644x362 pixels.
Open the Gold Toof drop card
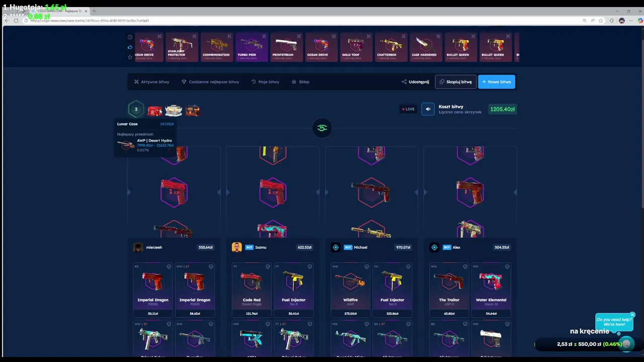click(356, 47)
